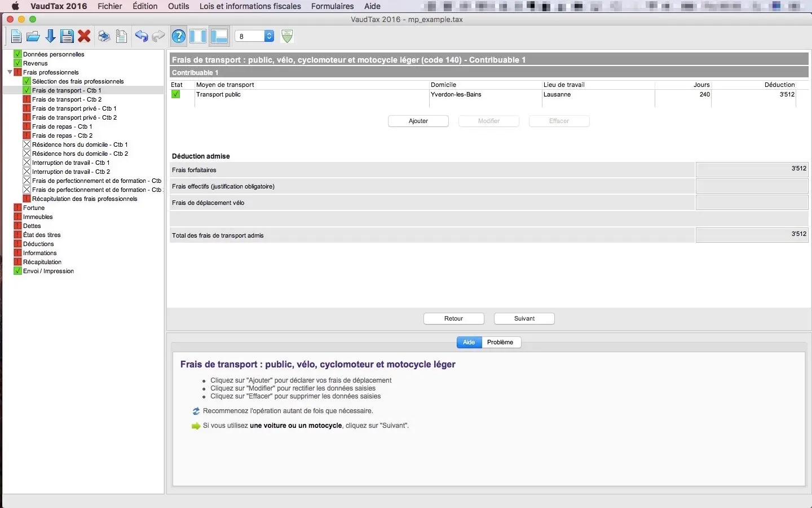Click the Suivant button
The height and width of the screenshot is (508, 812).
pos(524,319)
